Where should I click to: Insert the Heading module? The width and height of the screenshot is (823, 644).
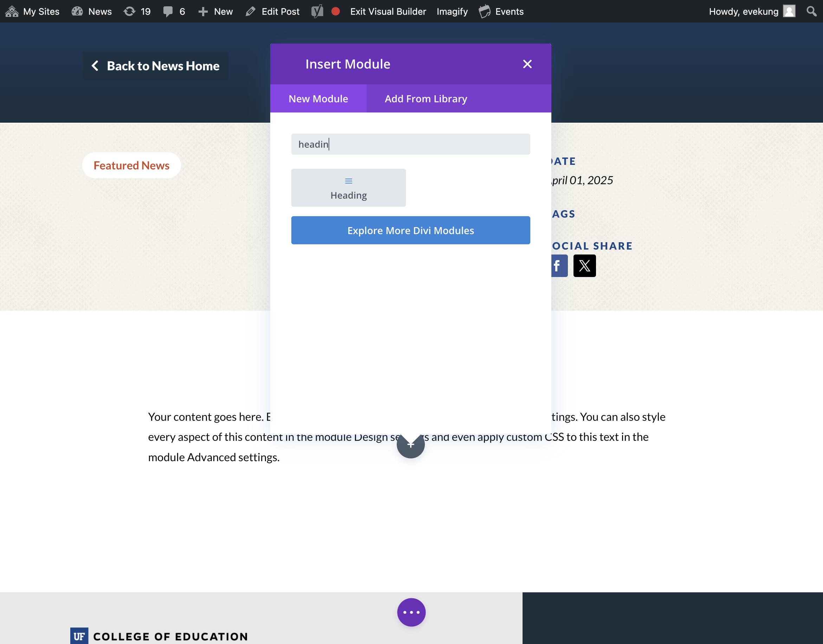pyautogui.click(x=348, y=188)
